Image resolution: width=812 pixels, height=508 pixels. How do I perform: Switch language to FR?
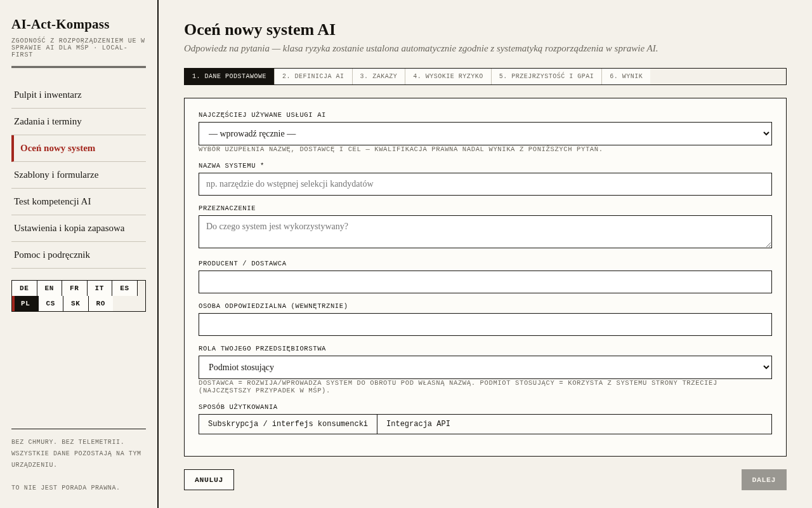tap(74, 288)
